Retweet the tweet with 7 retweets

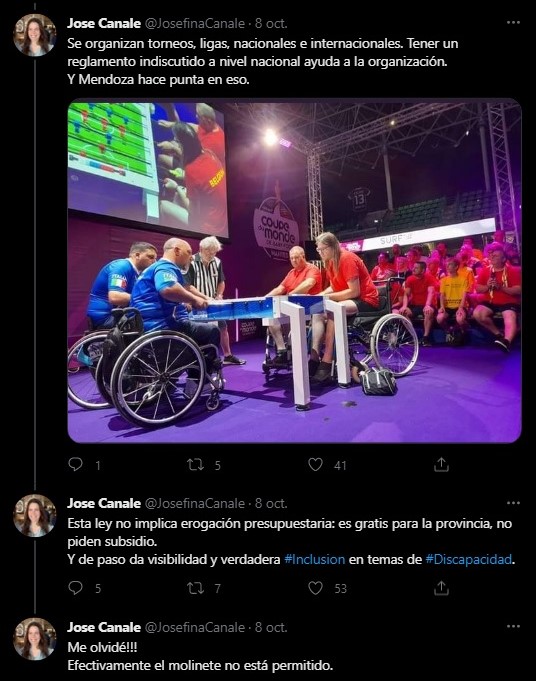pos(195,588)
